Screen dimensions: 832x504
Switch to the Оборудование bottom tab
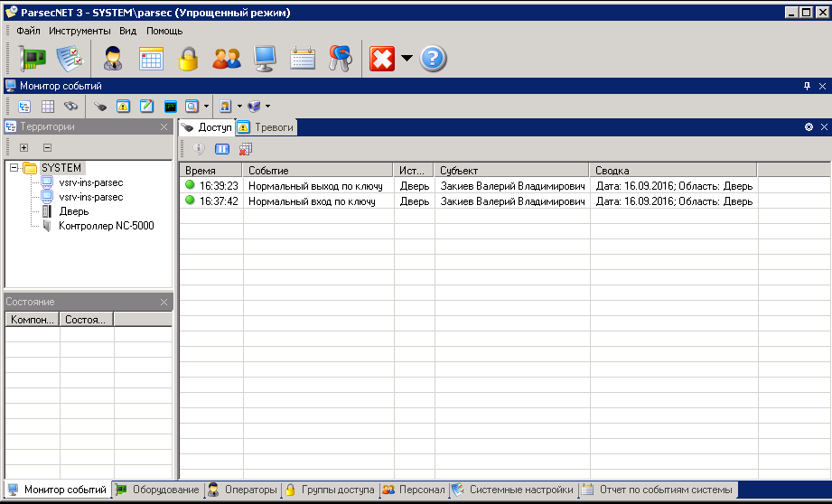click(x=159, y=490)
